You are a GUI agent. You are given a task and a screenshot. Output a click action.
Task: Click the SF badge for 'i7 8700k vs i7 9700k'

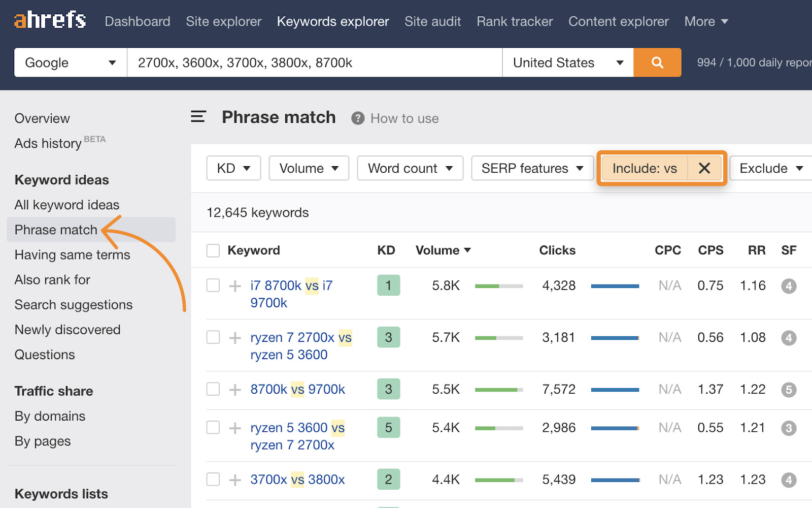point(789,285)
